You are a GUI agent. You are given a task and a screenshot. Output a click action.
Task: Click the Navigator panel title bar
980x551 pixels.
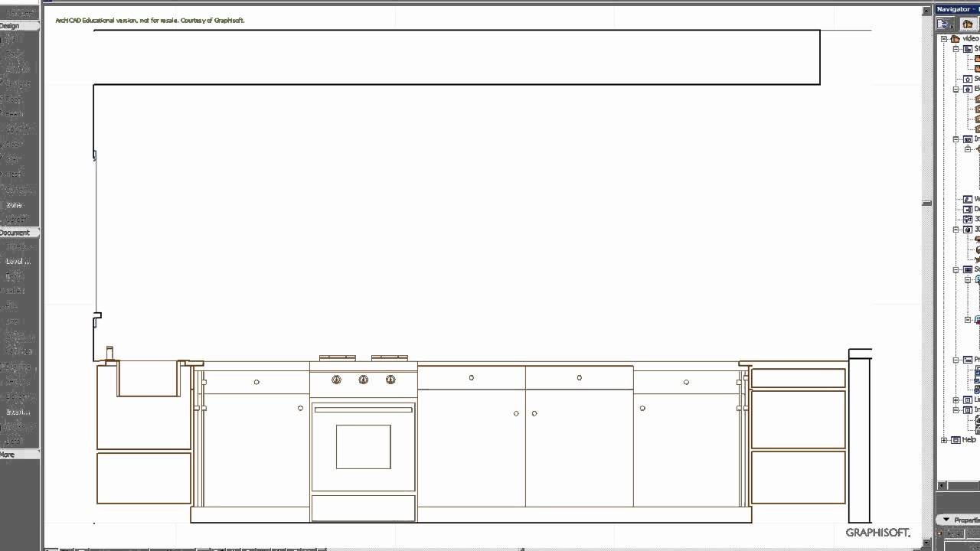pos(959,8)
